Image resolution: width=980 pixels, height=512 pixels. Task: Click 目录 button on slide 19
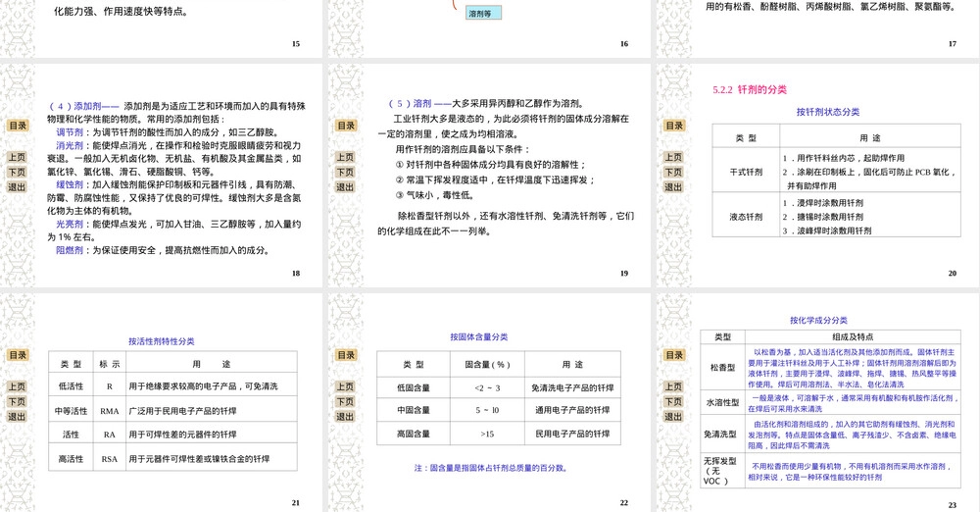(346, 126)
